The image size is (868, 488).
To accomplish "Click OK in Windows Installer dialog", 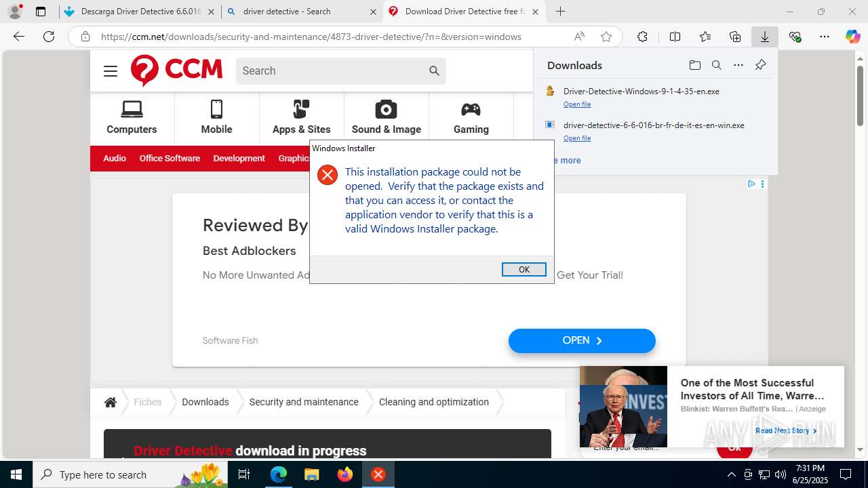I will (524, 269).
